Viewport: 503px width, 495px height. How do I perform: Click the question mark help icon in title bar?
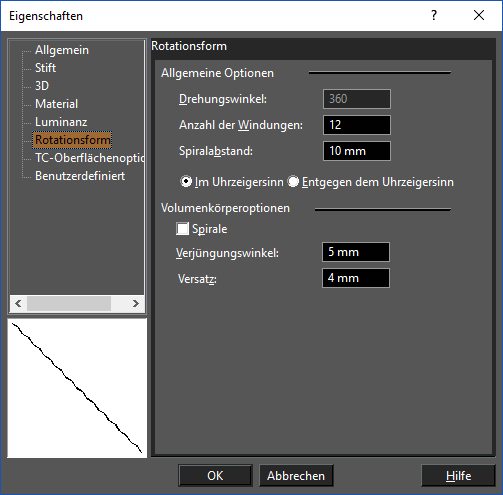(x=434, y=15)
